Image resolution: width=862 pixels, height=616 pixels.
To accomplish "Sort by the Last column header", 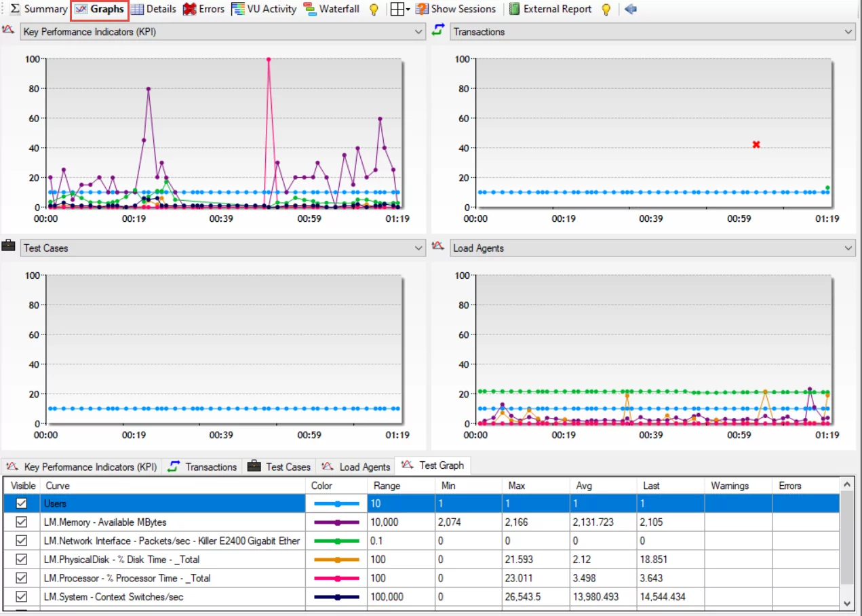I will [x=671, y=486].
